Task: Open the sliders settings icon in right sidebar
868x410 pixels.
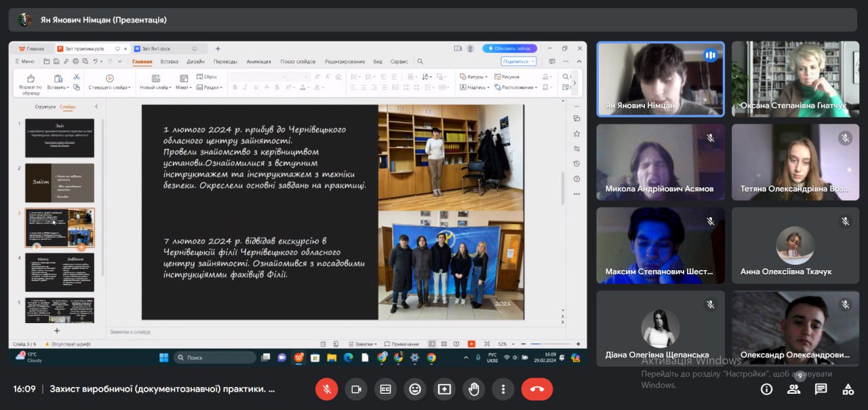Action: pyautogui.click(x=576, y=149)
